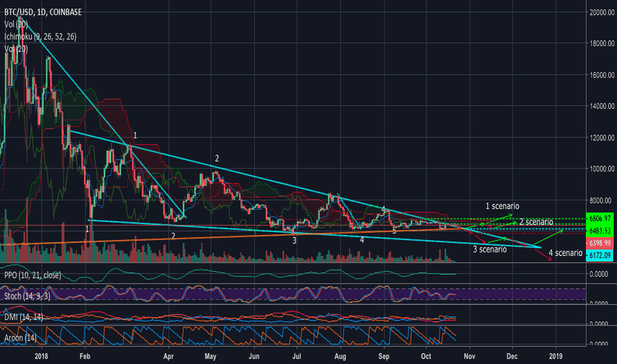Click the Jun label on the time axis
Screen dimensions: 617x364
pyautogui.click(x=254, y=356)
